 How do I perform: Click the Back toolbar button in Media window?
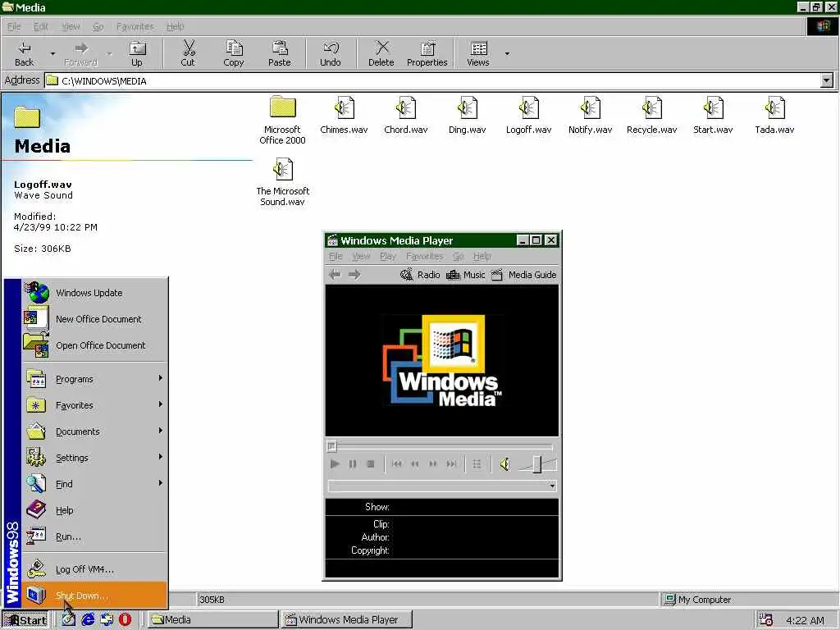[x=24, y=53]
